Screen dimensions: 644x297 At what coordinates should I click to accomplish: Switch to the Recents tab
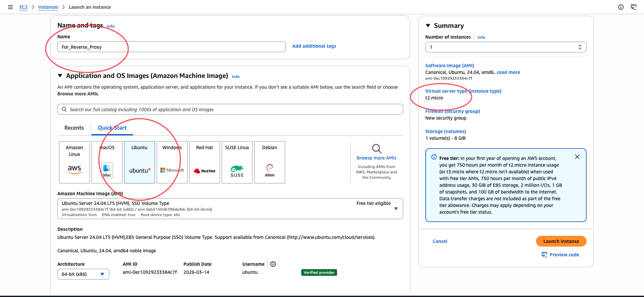(x=74, y=128)
